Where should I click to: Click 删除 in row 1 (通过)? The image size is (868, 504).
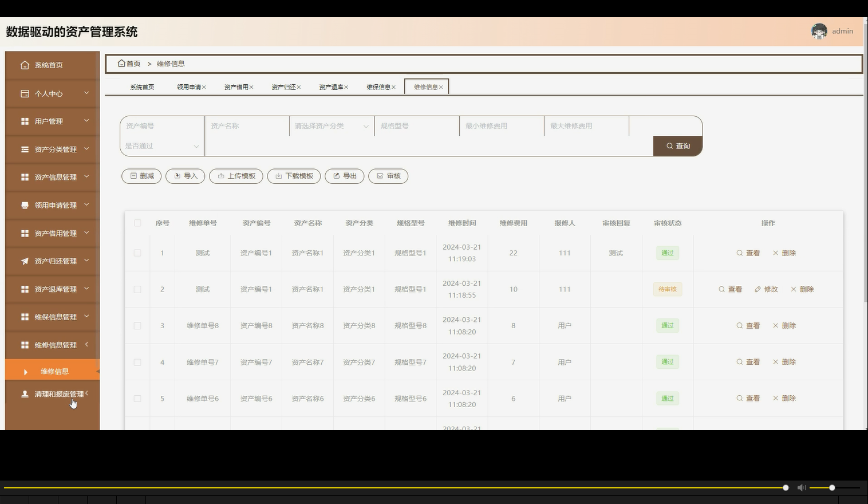tap(784, 253)
